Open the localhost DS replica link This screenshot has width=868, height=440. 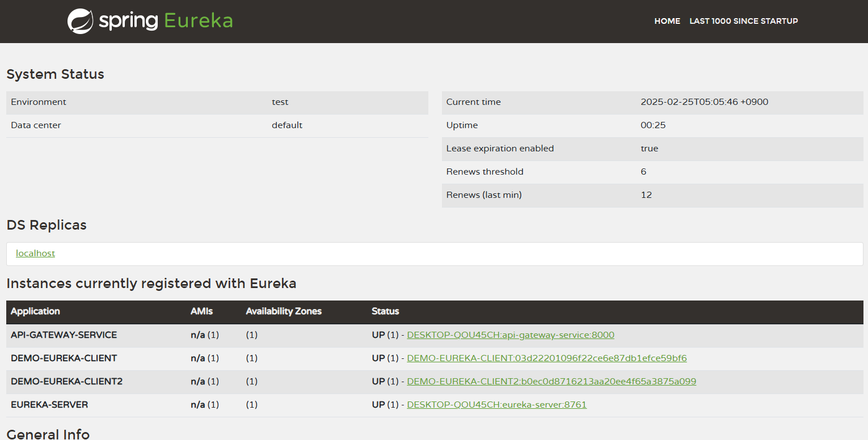click(x=35, y=253)
